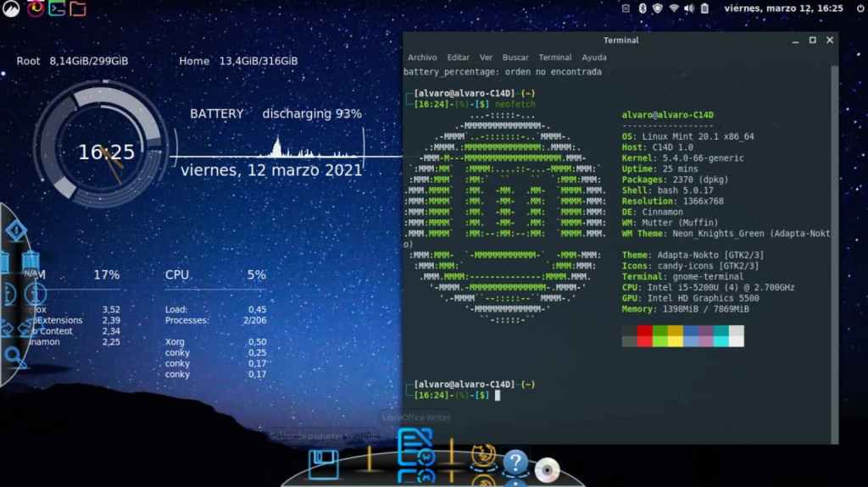Open the red Files folder launcher
This screenshot has width=868, height=487.
click(78, 8)
